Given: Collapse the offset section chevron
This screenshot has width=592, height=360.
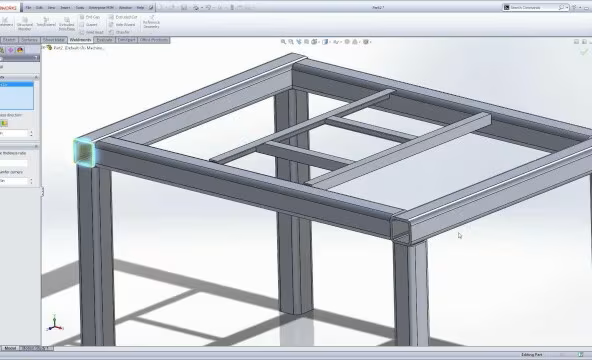Looking at the screenshot, I should 36,146.
